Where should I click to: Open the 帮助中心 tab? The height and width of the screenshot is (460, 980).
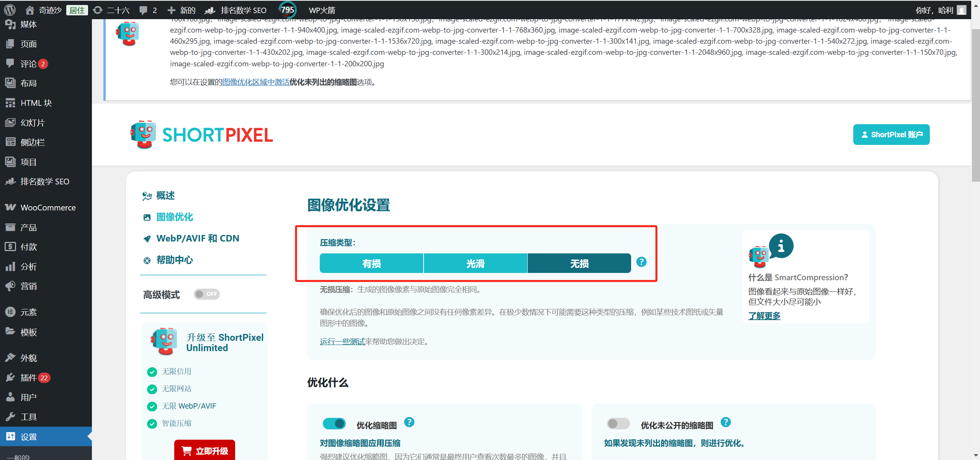click(x=174, y=260)
